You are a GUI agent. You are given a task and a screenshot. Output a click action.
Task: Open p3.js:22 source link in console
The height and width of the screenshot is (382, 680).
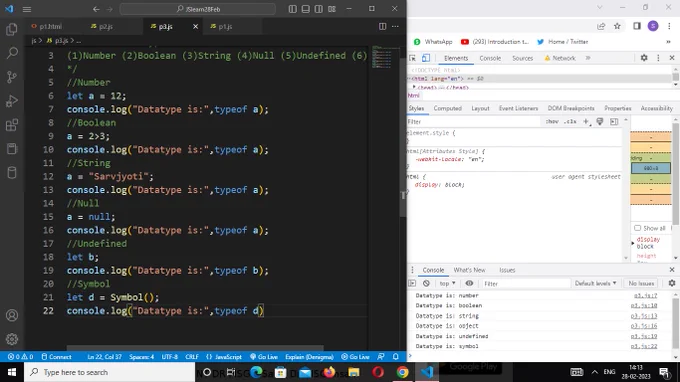point(645,346)
